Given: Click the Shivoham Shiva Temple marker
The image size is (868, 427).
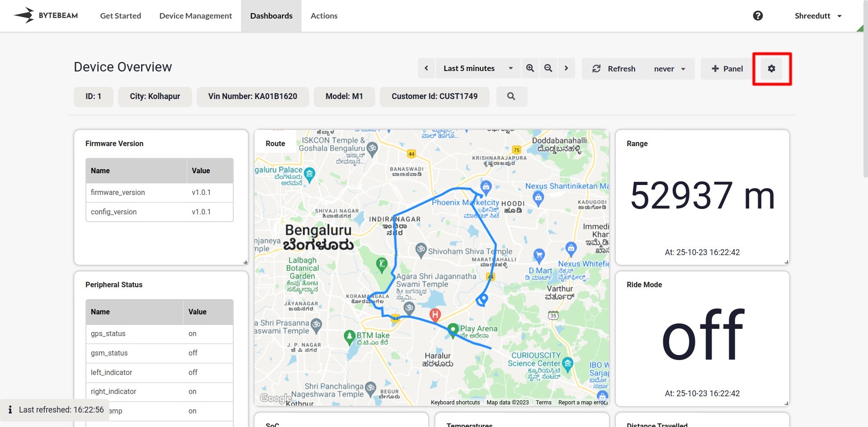Looking at the screenshot, I should (x=421, y=250).
